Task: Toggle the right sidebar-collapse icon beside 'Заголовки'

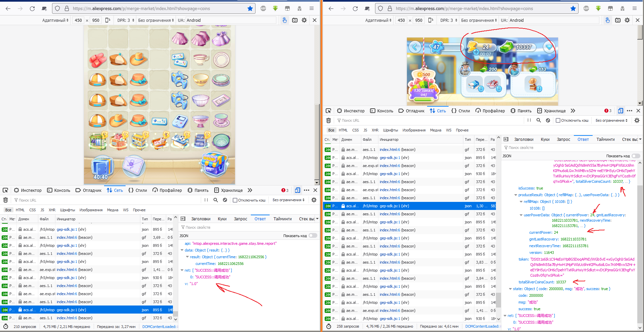Action: (506, 139)
